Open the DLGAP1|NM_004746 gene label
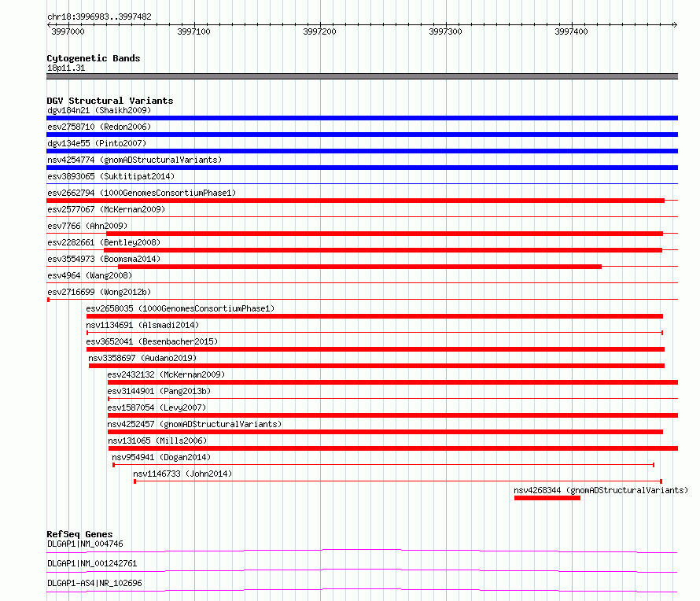Image resolution: width=700 pixels, height=601 pixels. tap(85, 544)
